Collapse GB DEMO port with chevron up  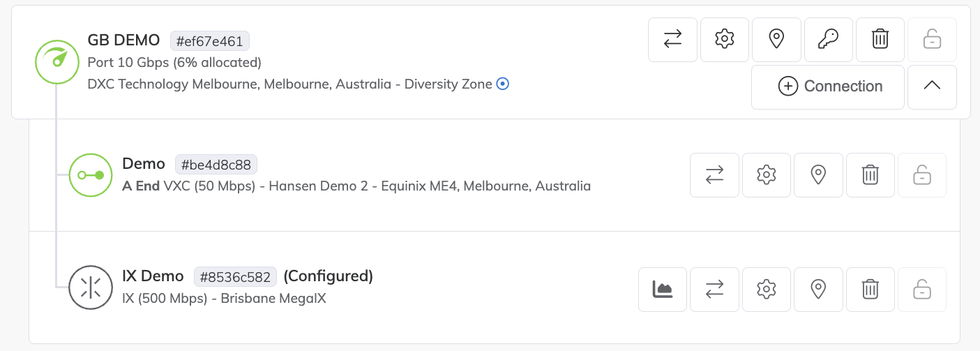click(x=932, y=87)
